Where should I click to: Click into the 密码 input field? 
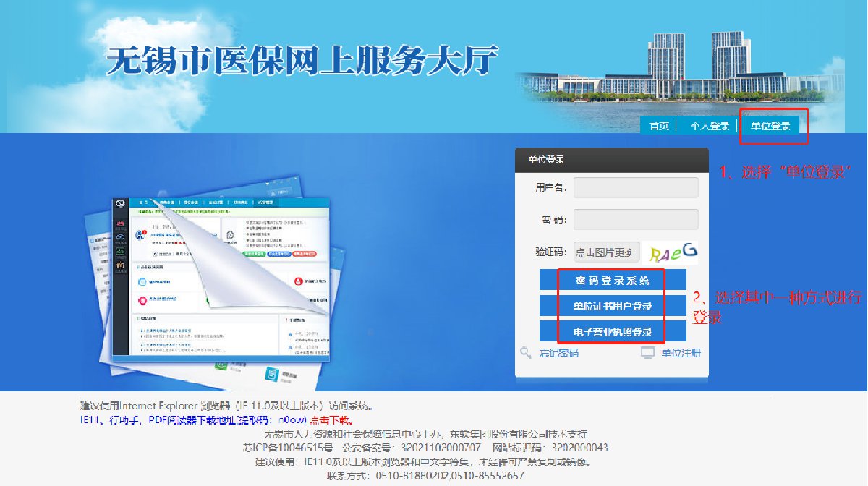pyautogui.click(x=635, y=219)
